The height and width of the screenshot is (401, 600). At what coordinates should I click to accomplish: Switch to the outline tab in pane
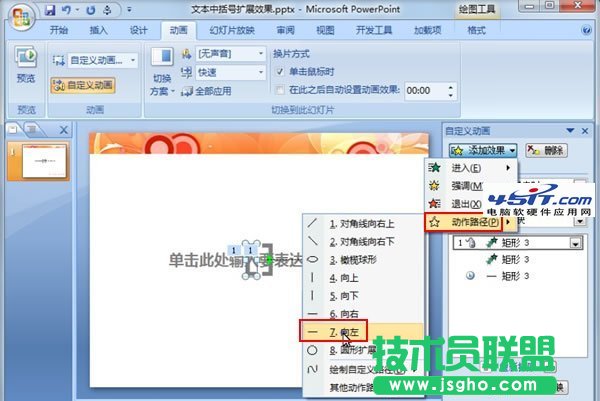[x=32, y=130]
